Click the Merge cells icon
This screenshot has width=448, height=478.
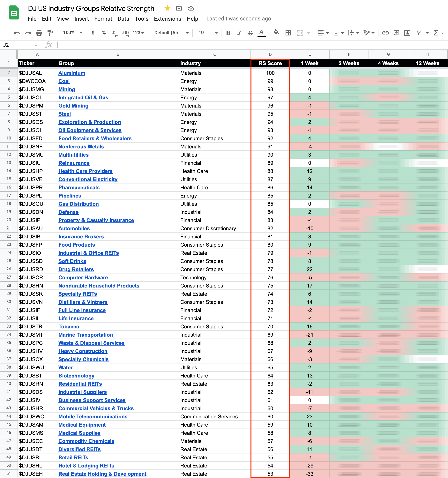pos(300,33)
